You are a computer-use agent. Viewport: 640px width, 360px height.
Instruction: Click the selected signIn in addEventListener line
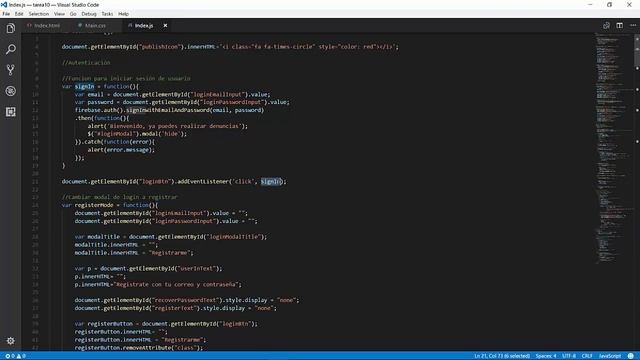[x=271, y=182]
